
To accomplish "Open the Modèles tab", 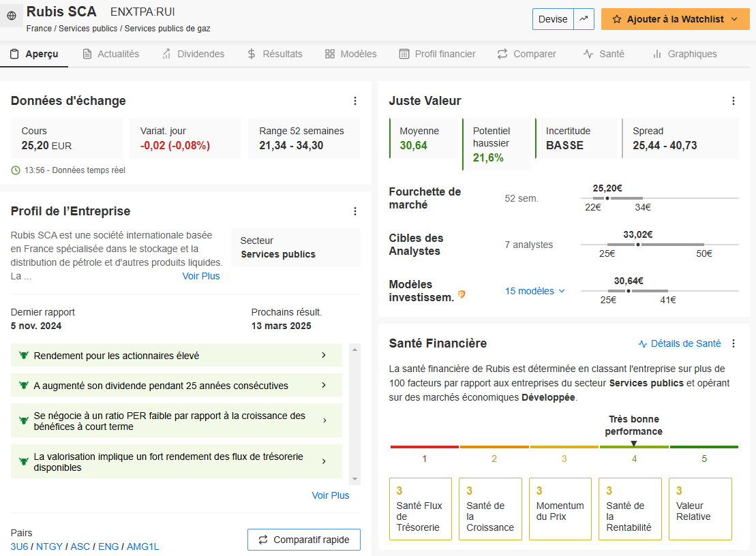I will coord(351,54).
